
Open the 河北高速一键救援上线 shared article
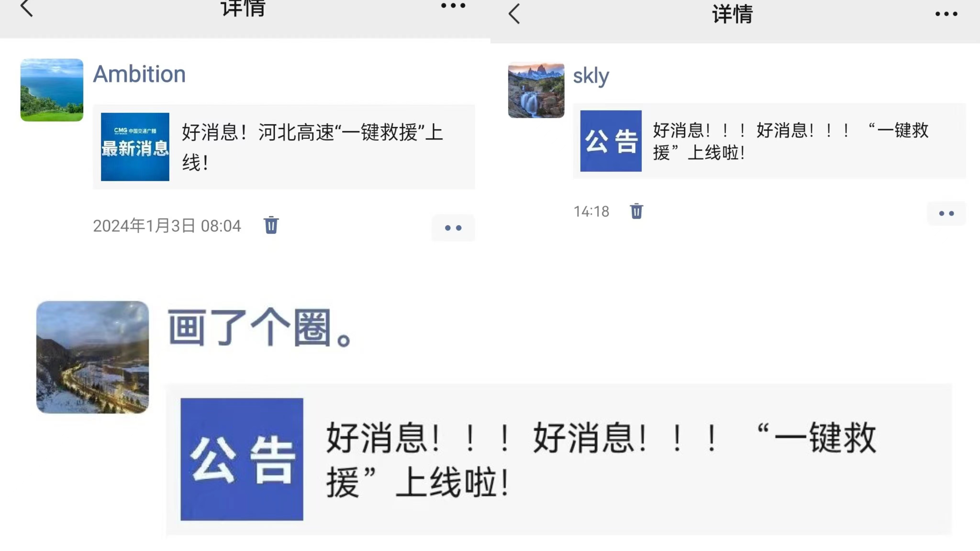point(284,147)
